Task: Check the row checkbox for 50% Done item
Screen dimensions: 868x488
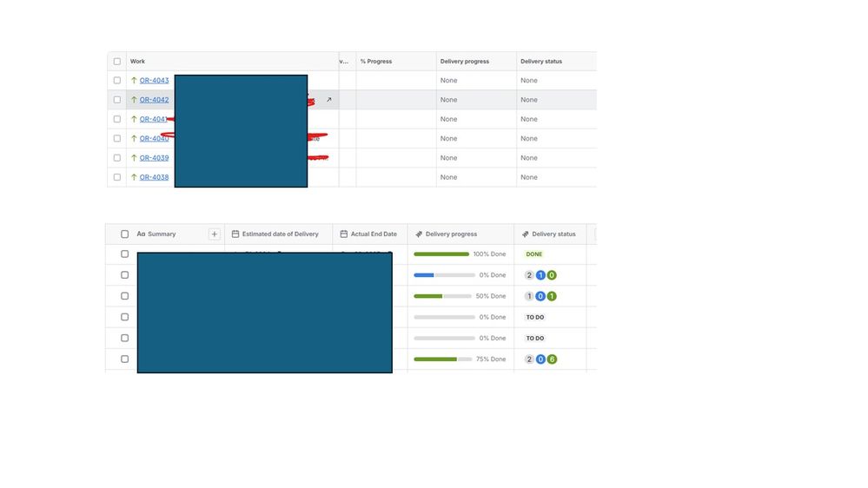Action: pos(124,296)
